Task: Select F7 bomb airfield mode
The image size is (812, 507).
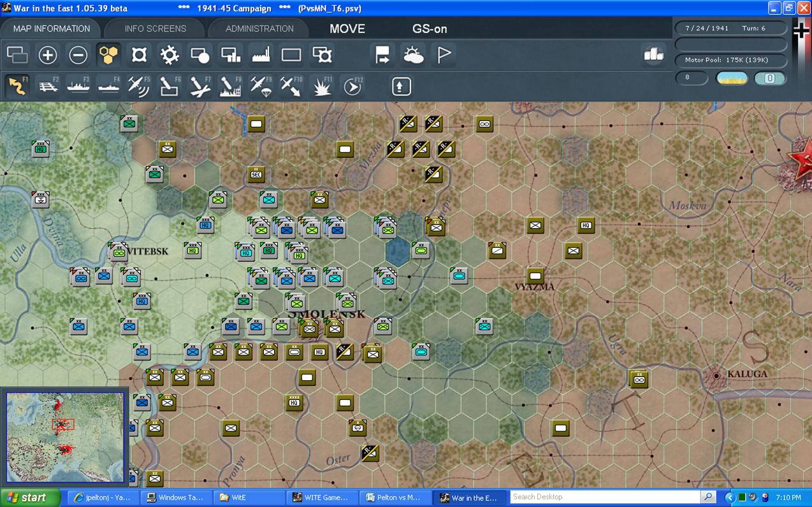Action: point(200,86)
